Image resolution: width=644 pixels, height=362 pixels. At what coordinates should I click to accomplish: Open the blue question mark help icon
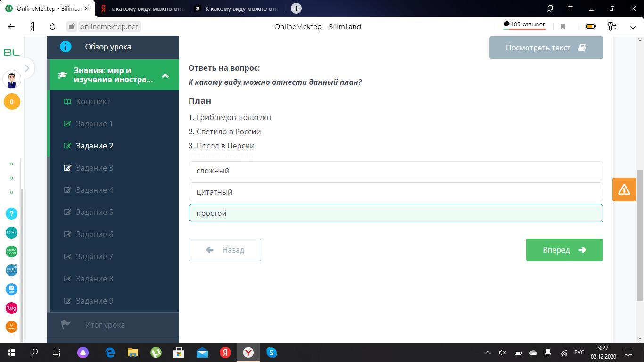pos(11,214)
